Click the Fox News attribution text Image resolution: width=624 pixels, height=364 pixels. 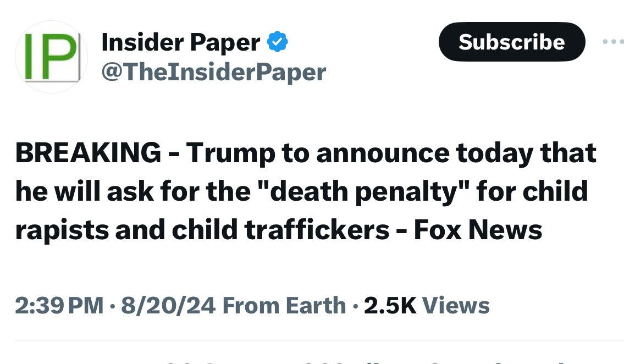coord(478,230)
